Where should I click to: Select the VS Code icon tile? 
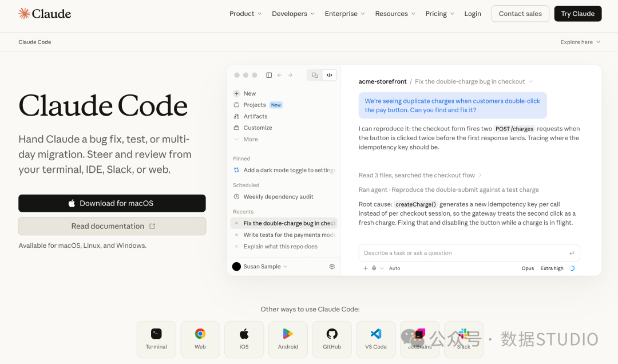tap(376, 339)
